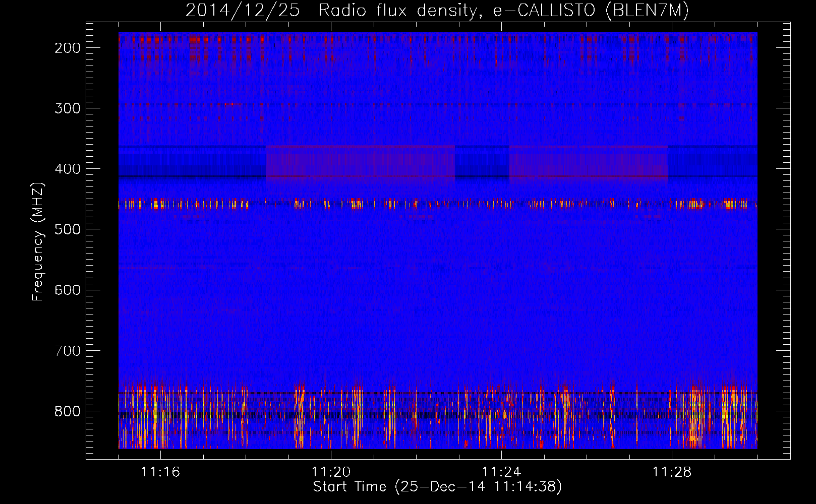Click the 11:28 time tick label

(x=672, y=472)
